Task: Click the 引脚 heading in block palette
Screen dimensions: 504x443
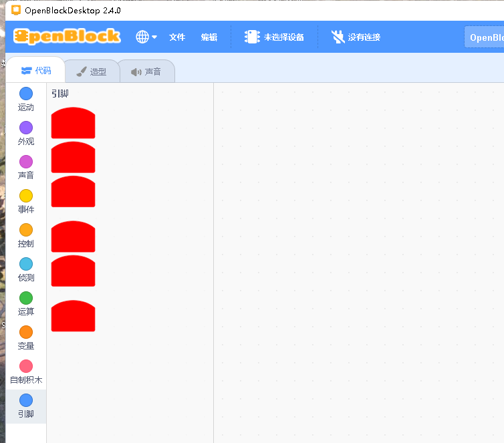Action: (60, 94)
